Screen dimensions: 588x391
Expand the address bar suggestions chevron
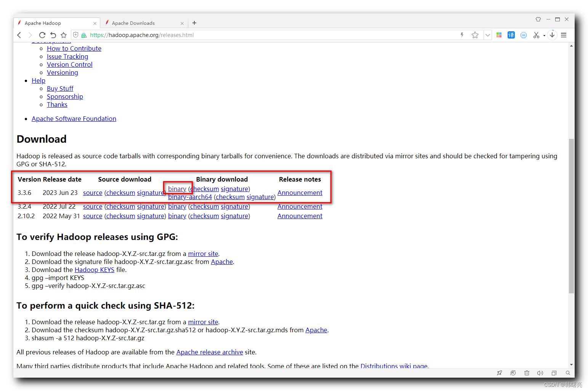pyautogui.click(x=488, y=35)
